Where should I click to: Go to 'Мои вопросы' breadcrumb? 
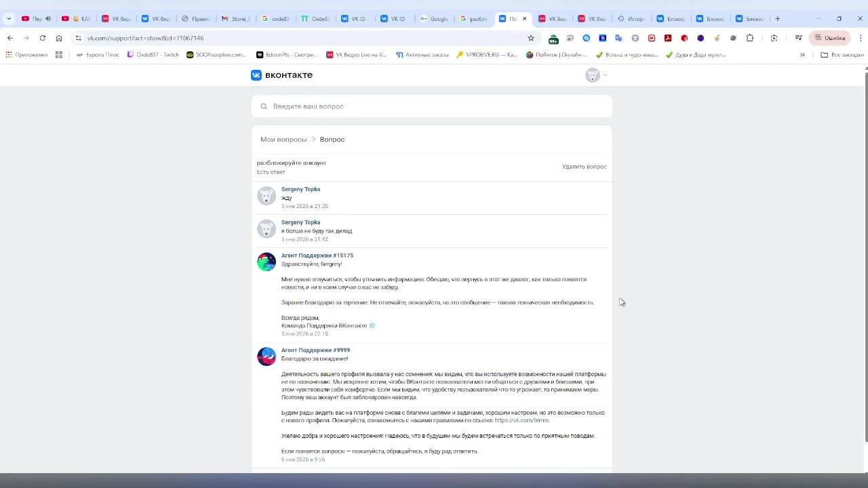tap(283, 140)
